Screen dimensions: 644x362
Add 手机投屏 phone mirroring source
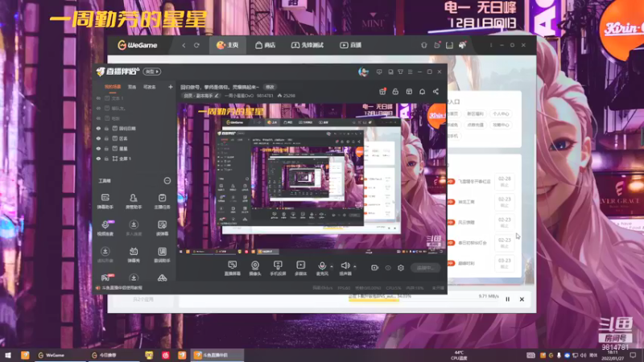(278, 269)
